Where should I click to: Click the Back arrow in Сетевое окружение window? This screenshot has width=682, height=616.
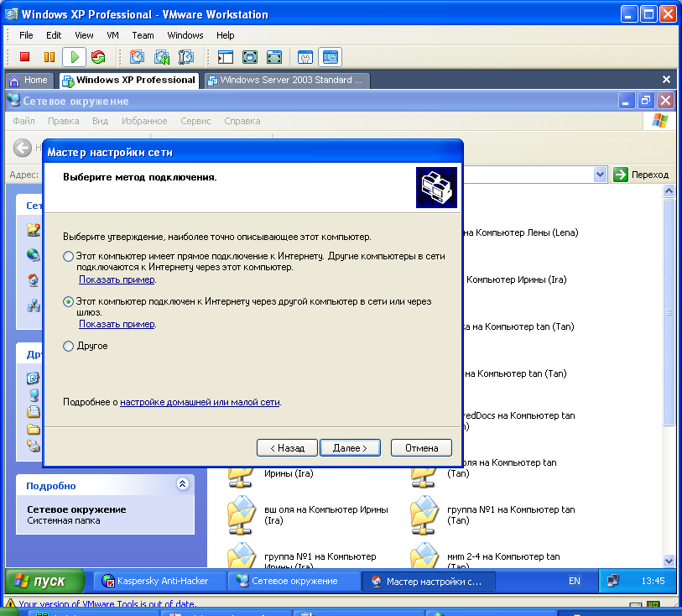click(22, 148)
